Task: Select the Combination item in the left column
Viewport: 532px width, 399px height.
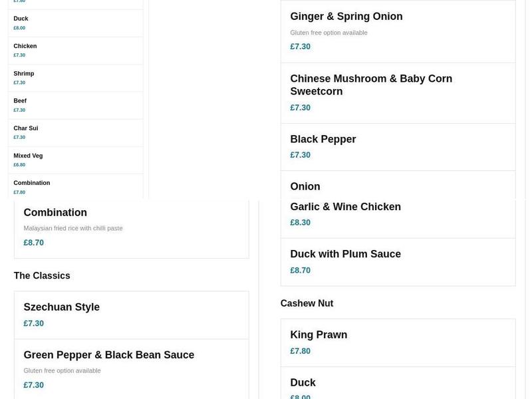Action: coord(75,186)
